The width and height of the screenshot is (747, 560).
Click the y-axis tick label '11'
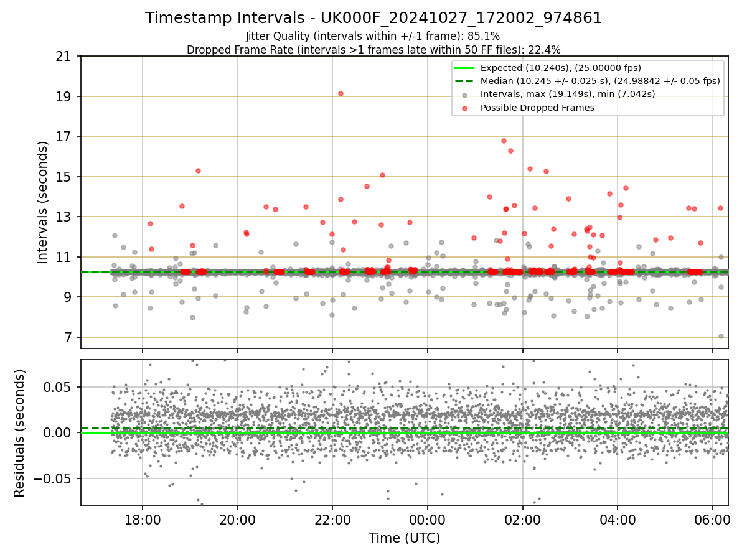(65, 257)
